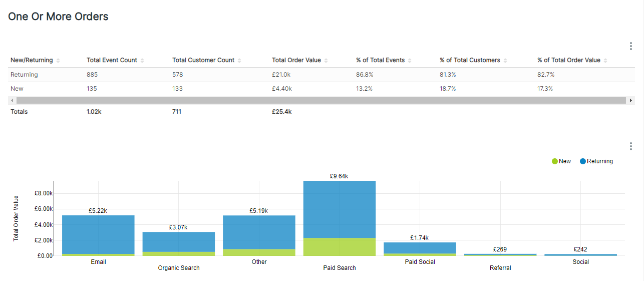
Task: Toggle the New series in the legend
Action: [561, 161]
